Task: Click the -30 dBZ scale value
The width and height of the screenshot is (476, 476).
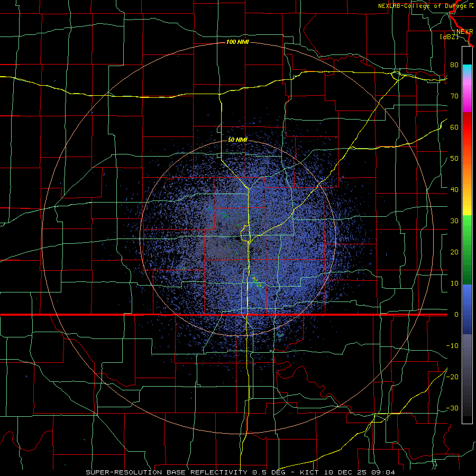Action: click(x=452, y=408)
